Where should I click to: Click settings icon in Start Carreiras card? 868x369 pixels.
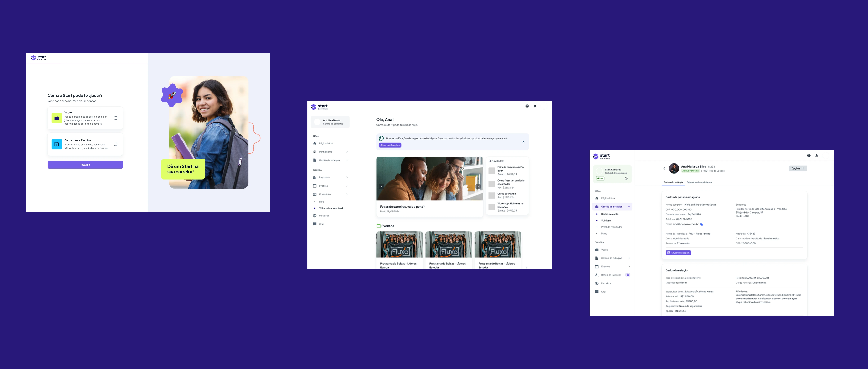pyautogui.click(x=626, y=178)
